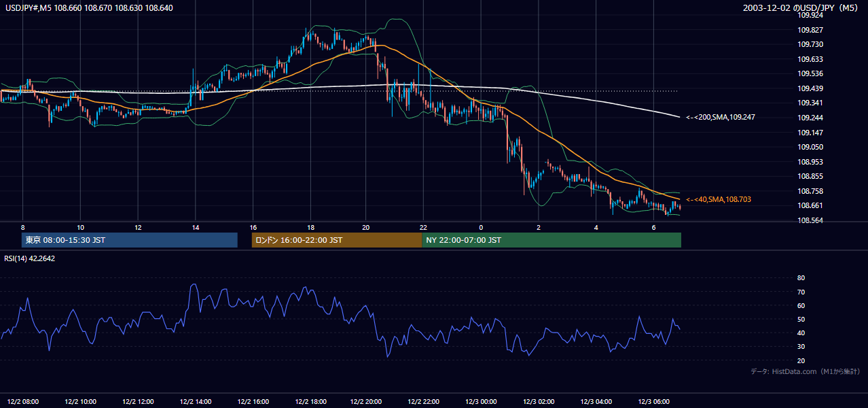
Task: Click price level 109.924 on axis
Action: click(811, 15)
